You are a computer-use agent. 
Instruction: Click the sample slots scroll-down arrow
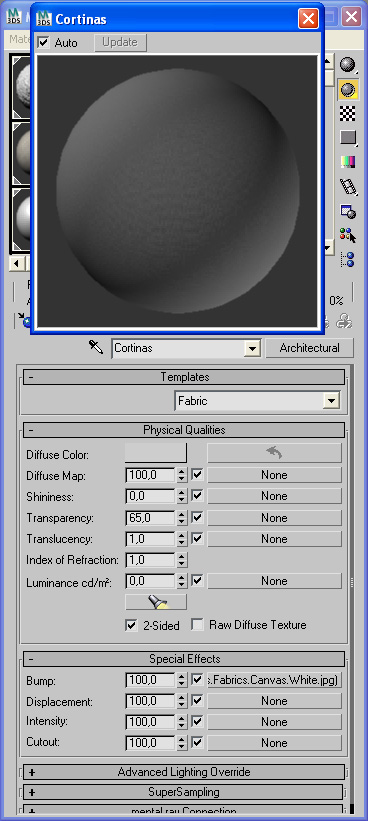pos(328,248)
